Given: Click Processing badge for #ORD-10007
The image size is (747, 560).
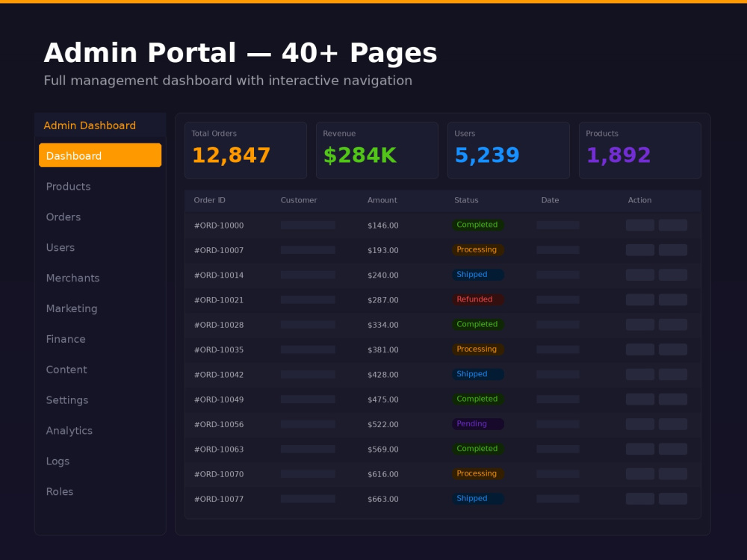Looking at the screenshot, I should [478, 249].
